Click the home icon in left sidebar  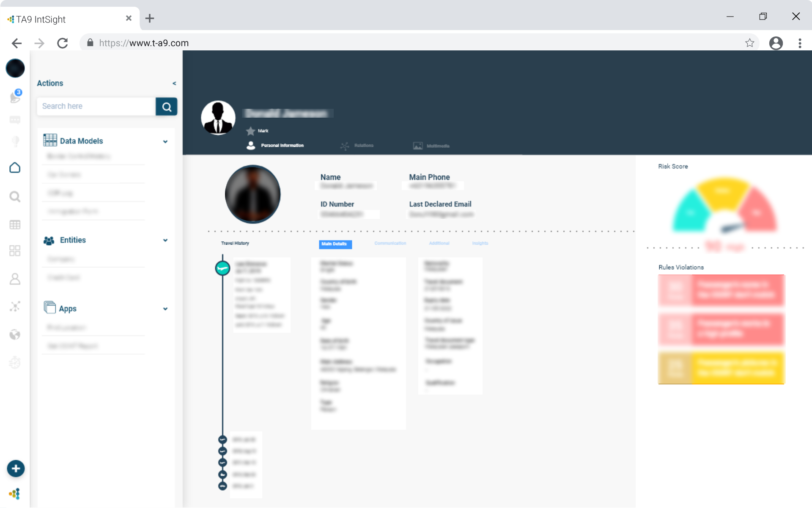[15, 168]
